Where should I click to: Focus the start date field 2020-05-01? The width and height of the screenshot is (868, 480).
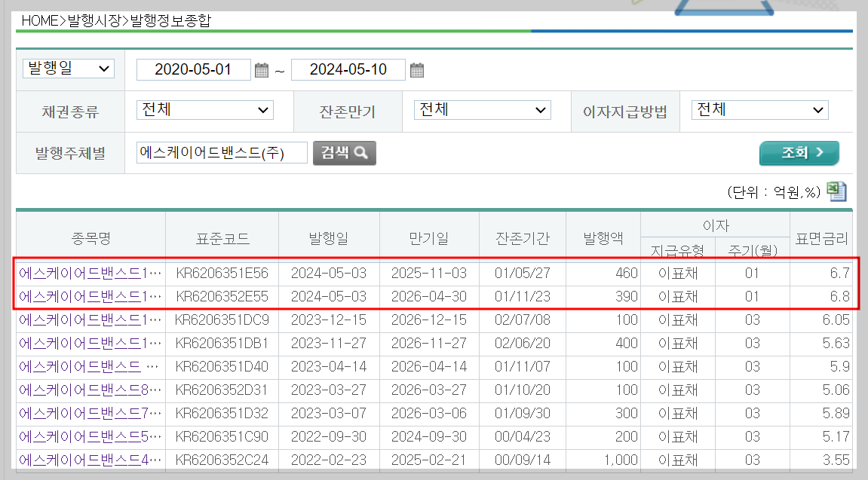194,69
